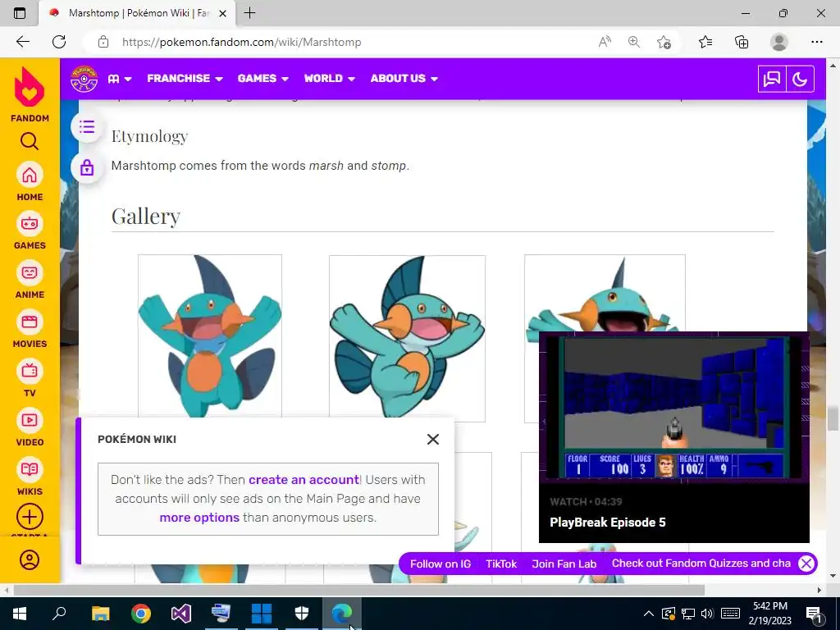This screenshot has height=630, width=840.
Task: Expand the Games navigation menu
Action: [x=263, y=78]
